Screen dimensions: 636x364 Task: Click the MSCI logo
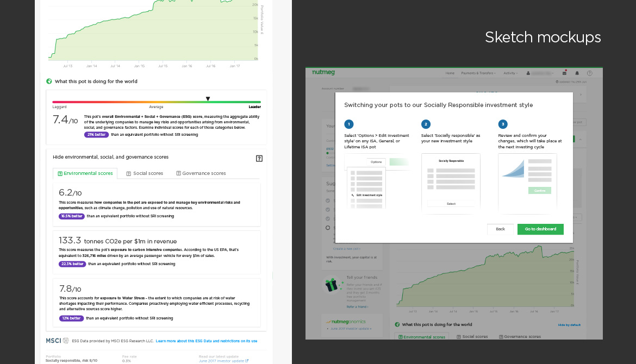pyautogui.click(x=54, y=341)
